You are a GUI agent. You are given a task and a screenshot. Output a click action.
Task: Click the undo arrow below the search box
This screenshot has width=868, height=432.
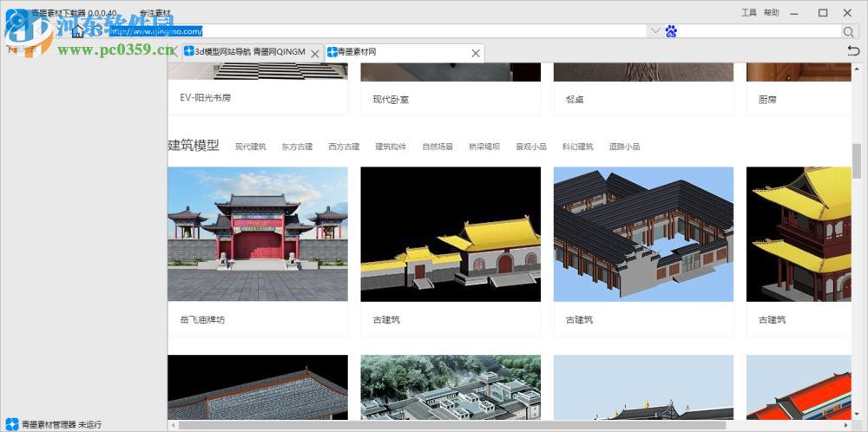coord(853,51)
